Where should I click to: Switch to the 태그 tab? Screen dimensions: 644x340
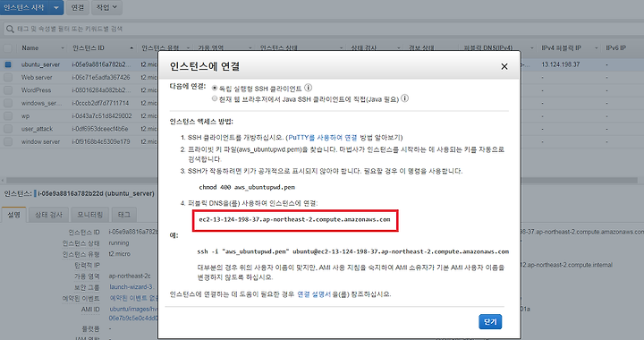click(x=124, y=215)
